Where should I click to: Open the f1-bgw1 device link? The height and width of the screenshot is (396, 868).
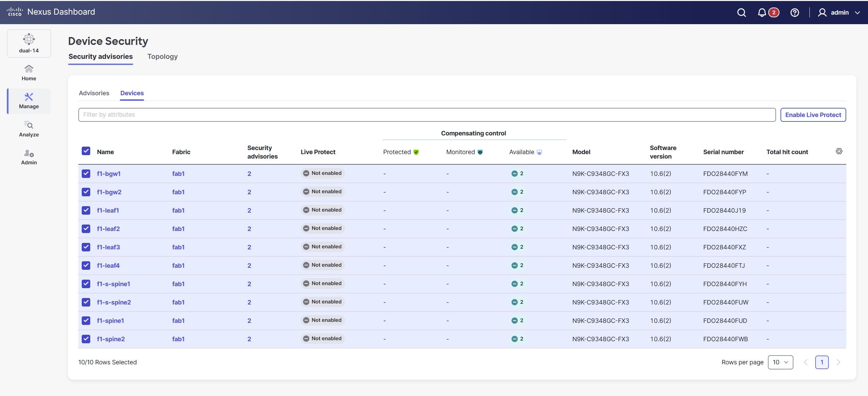pos(108,173)
